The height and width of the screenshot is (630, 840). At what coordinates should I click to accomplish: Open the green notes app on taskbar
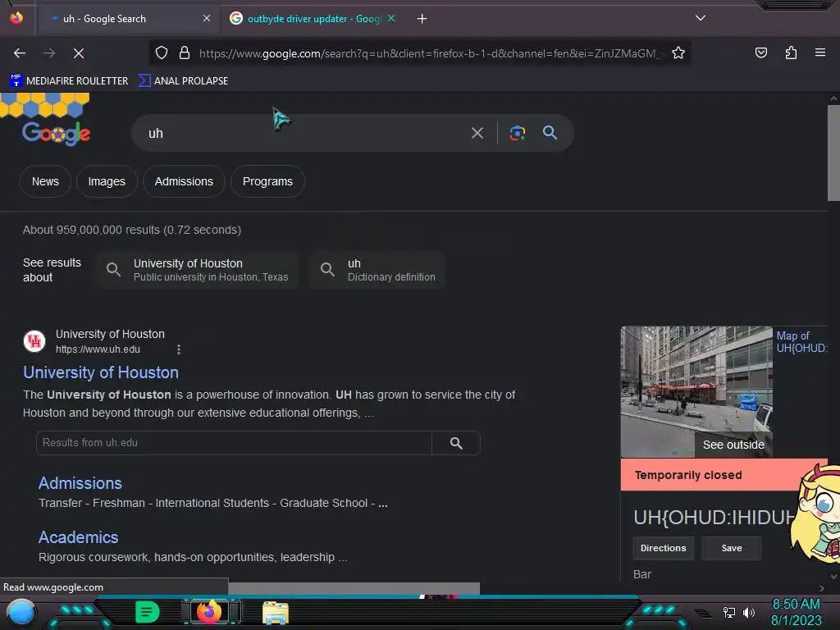147,612
